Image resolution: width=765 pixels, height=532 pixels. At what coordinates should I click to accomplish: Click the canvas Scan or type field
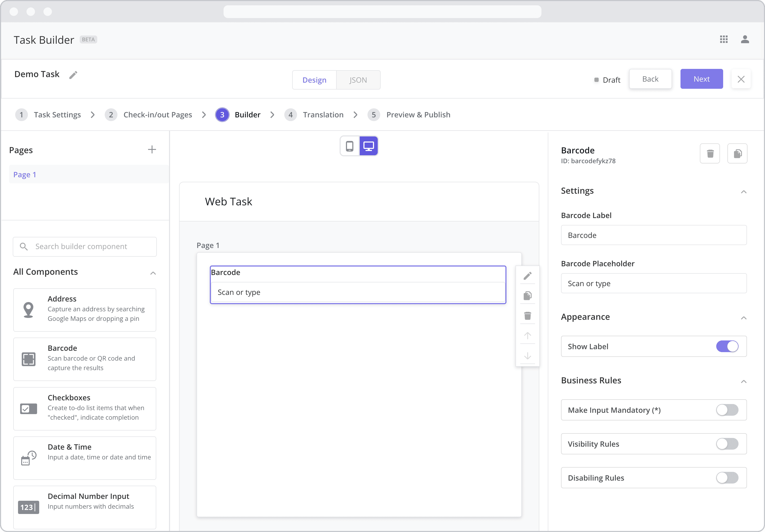click(358, 292)
